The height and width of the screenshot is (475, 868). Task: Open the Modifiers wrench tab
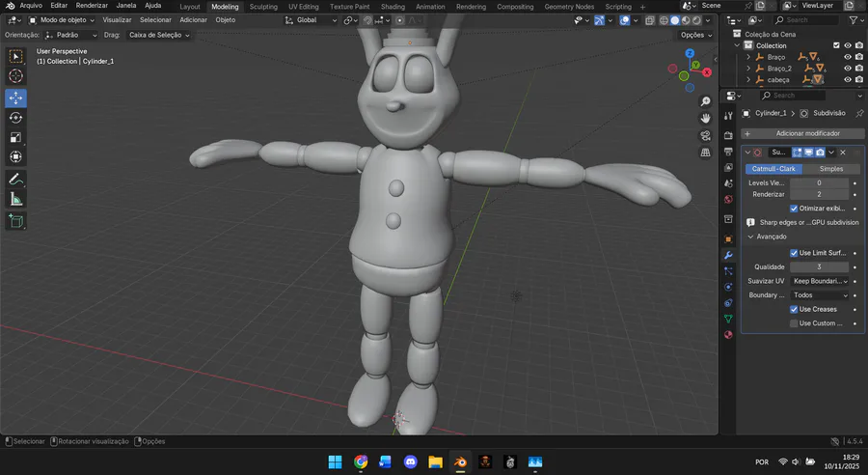728,255
